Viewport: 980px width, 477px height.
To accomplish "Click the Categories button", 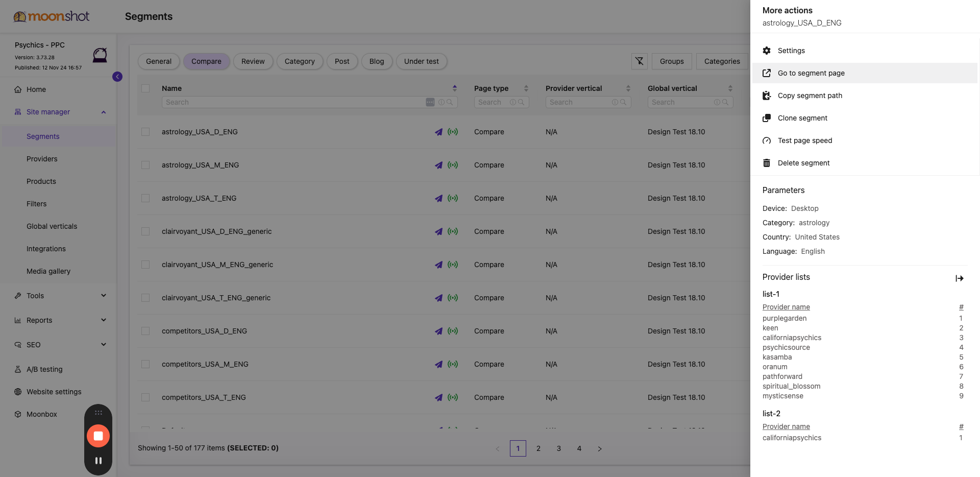I will (722, 61).
